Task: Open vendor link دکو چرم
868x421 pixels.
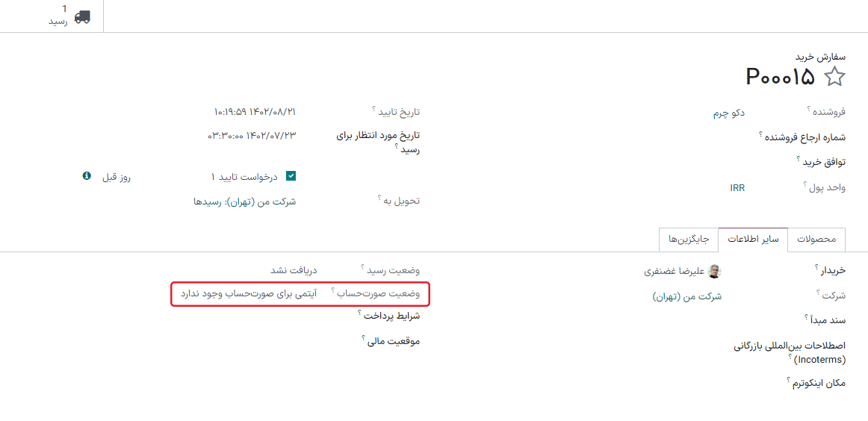Action: 728,113
